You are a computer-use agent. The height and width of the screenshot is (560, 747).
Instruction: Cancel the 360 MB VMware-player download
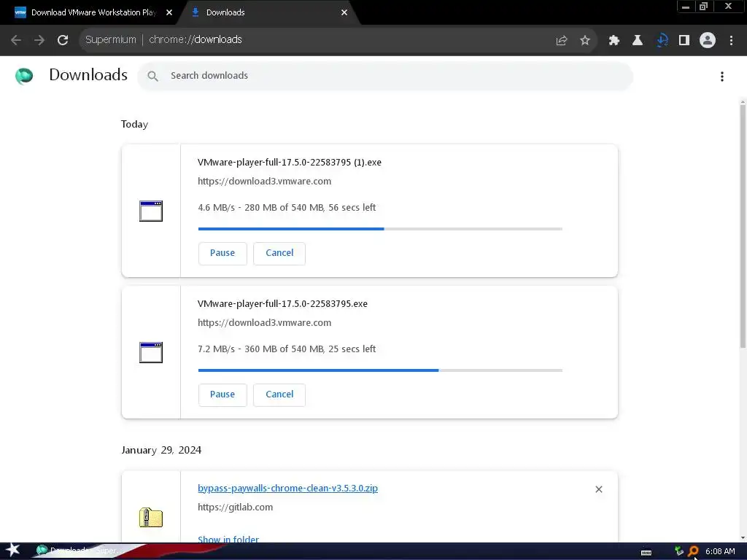click(279, 394)
